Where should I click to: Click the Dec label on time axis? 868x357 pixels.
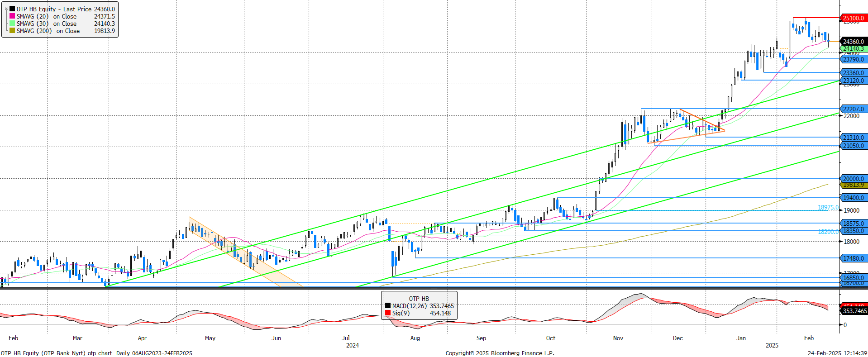(678, 338)
